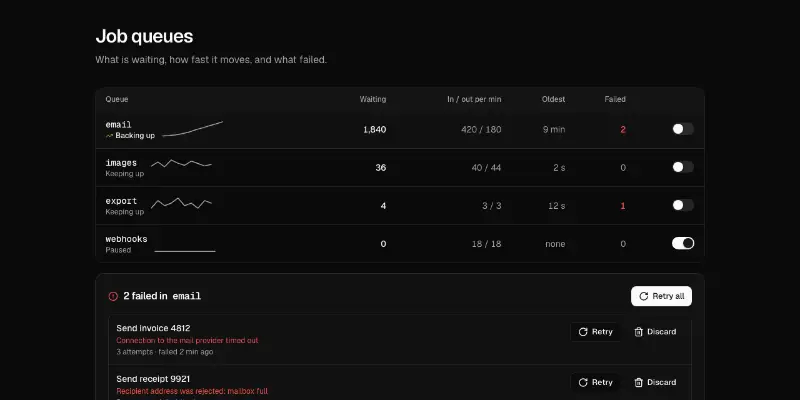Click the Oldest column header
Screen dimensions: 800x400
[x=553, y=99]
